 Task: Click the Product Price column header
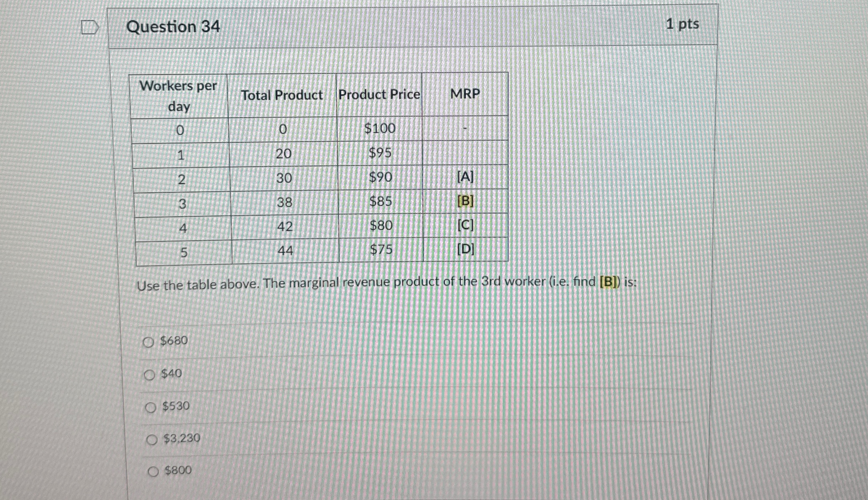tap(379, 94)
